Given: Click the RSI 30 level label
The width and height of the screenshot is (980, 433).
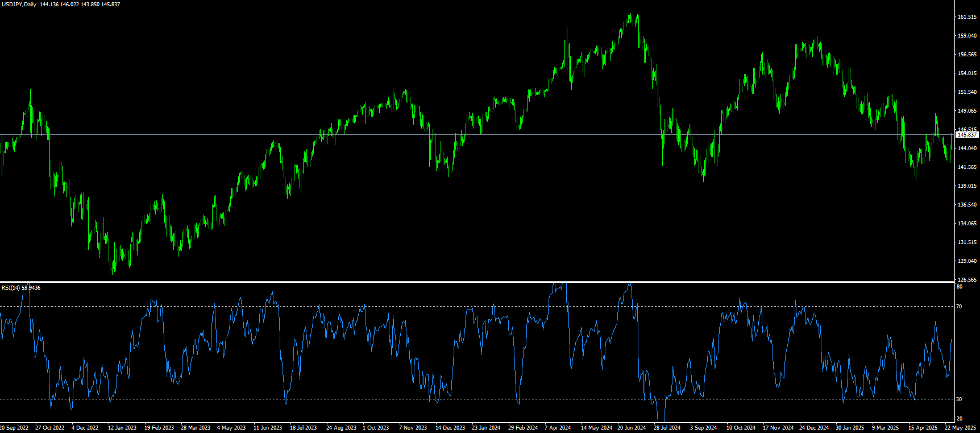Looking at the screenshot, I should tap(959, 399).
